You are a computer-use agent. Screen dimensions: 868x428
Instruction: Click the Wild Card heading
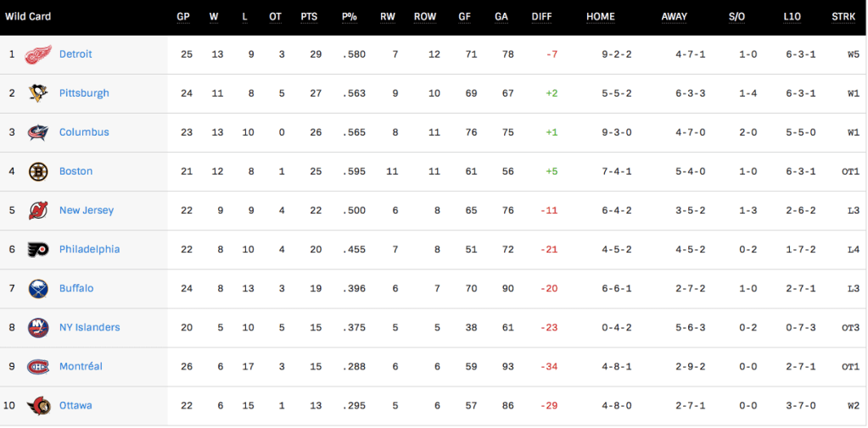coord(28,17)
